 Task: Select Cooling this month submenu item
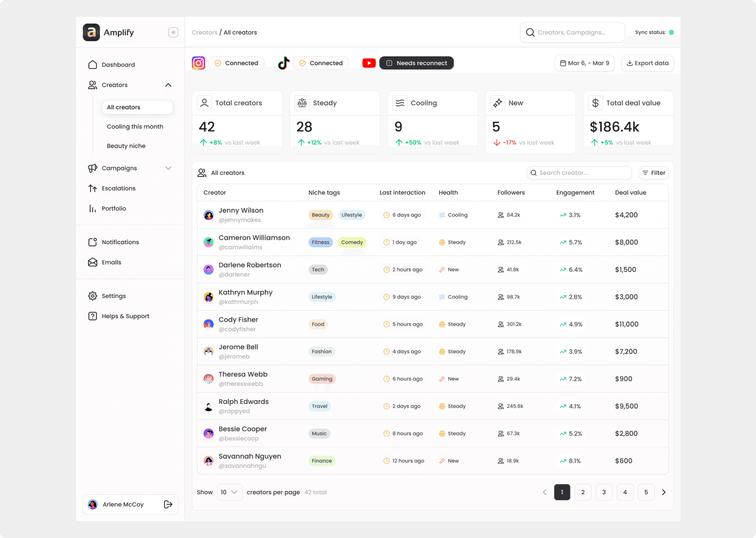coord(135,127)
